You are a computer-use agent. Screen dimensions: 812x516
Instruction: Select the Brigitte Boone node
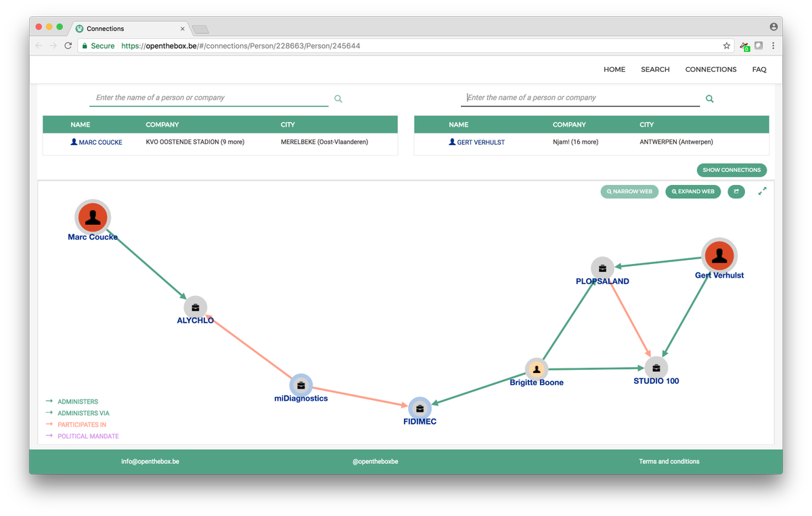(537, 368)
